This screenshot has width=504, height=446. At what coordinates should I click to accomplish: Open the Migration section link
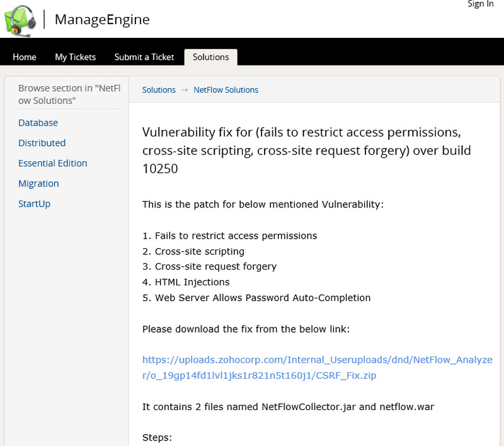click(x=38, y=183)
